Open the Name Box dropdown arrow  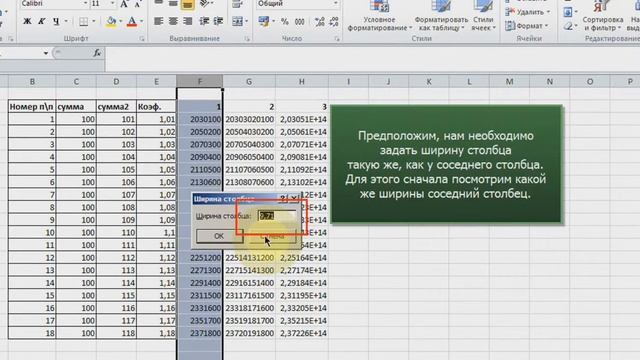pos(45,53)
